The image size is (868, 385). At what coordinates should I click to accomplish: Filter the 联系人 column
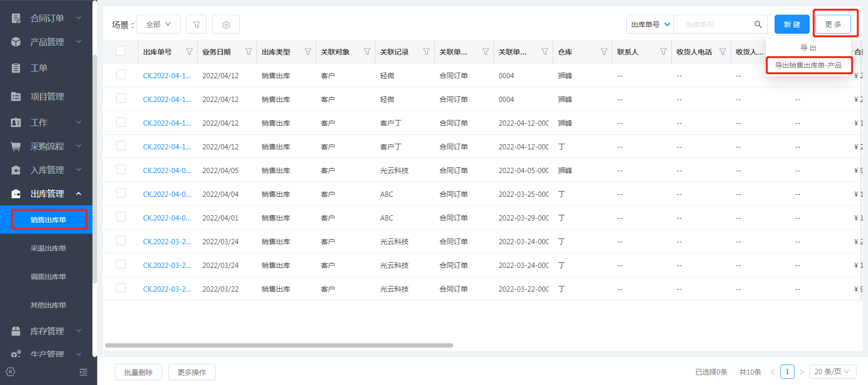click(x=663, y=52)
